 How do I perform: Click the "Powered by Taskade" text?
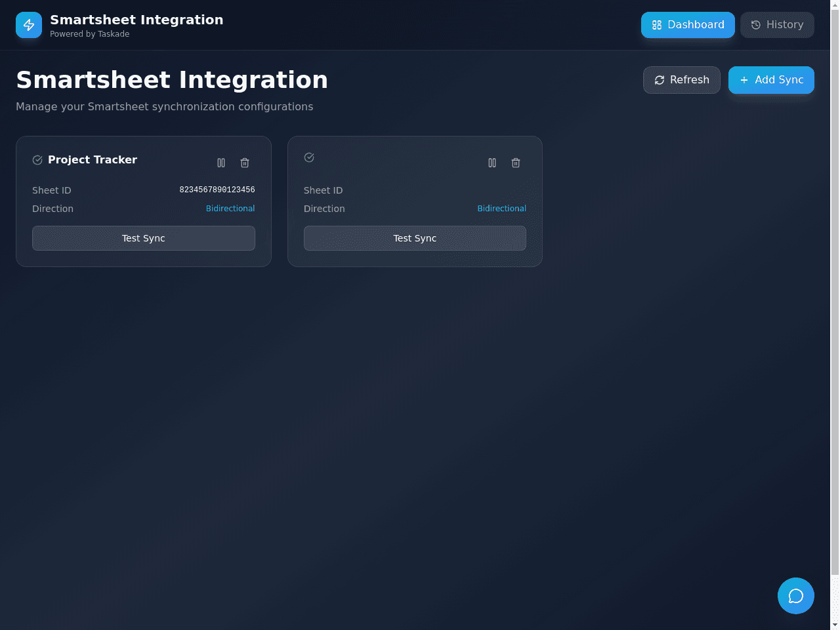90,34
